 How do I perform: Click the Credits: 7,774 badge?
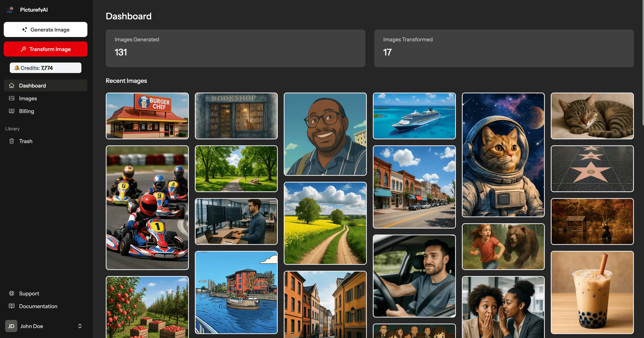[45, 68]
